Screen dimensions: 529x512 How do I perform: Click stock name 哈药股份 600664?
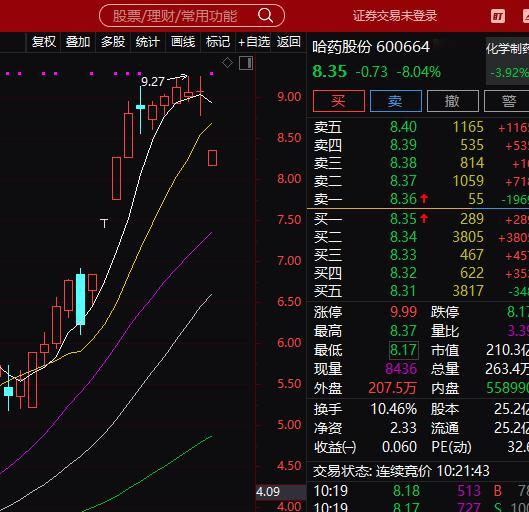point(371,47)
